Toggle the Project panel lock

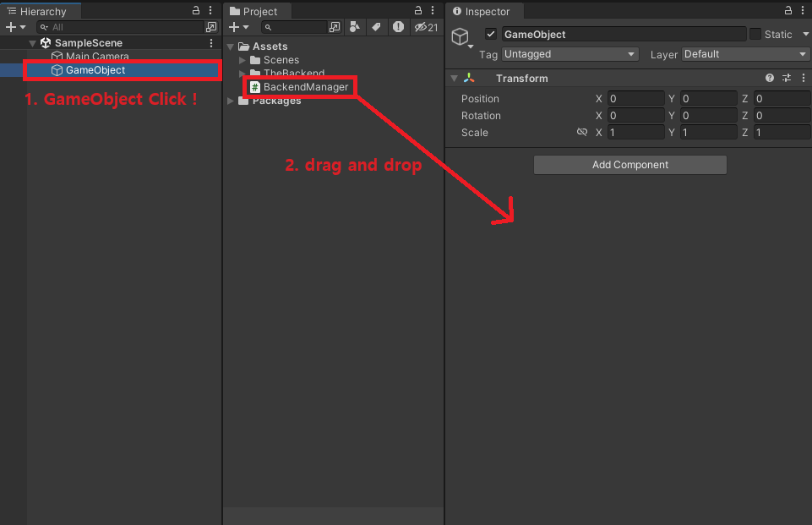tap(418, 10)
